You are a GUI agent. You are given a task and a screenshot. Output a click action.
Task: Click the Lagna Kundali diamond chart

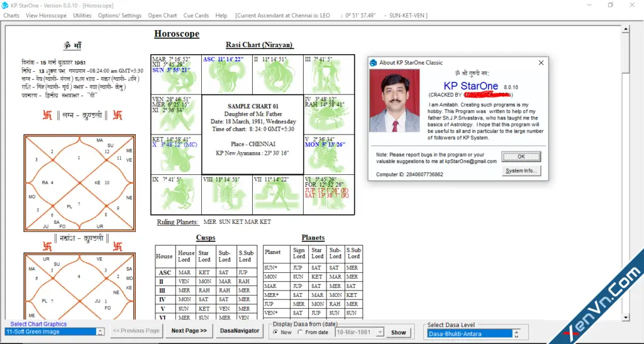80,182
